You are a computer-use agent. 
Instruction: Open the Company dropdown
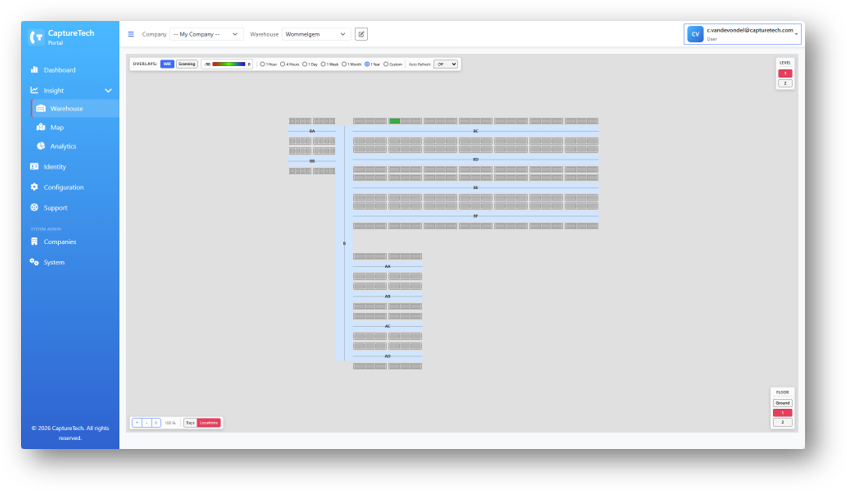point(206,34)
